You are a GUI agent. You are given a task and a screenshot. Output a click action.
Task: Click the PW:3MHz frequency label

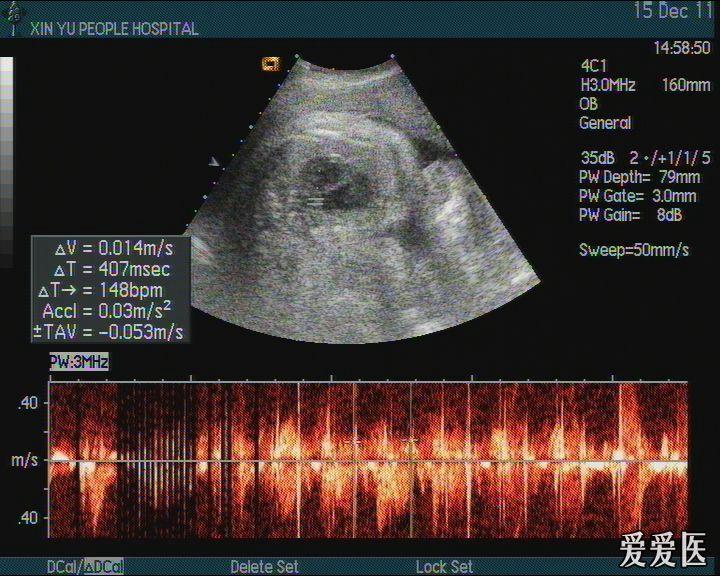(x=79, y=362)
